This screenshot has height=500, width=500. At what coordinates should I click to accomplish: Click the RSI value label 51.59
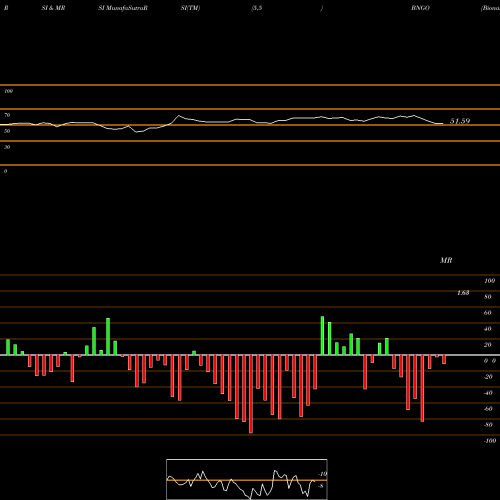coord(460,121)
